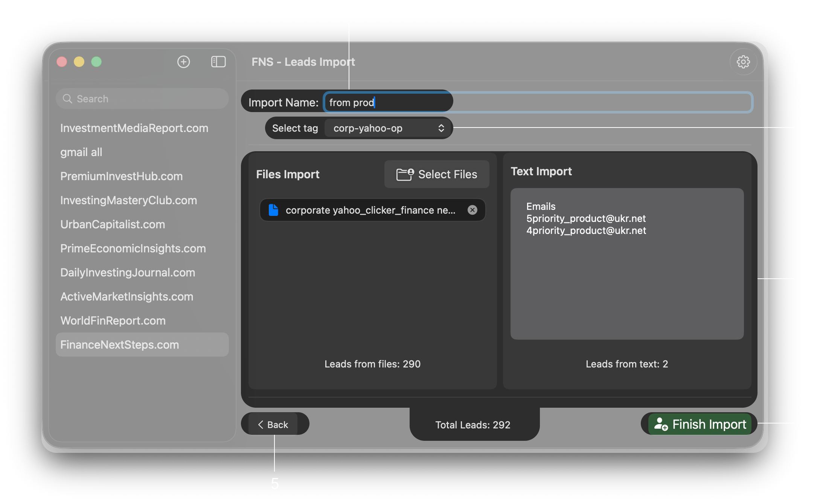The height and width of the screenshot is (504, 820).
Task: Select gmail all list item
Action: (x=81, y=152)
